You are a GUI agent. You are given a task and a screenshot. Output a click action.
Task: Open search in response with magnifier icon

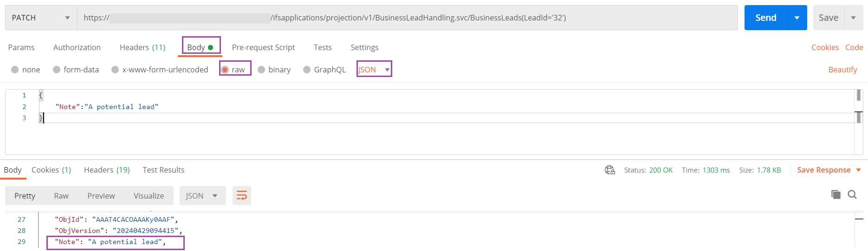tap(852, 194)
